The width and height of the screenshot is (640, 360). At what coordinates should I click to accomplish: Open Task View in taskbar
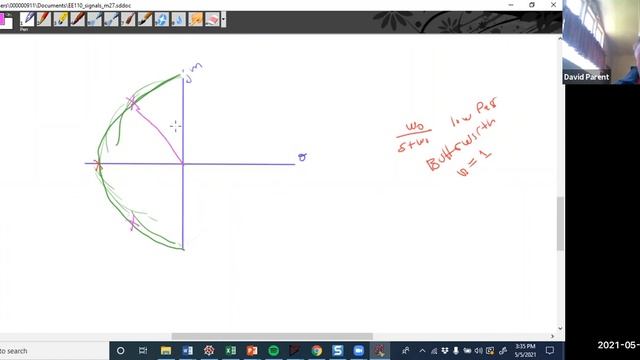(143, 351)
